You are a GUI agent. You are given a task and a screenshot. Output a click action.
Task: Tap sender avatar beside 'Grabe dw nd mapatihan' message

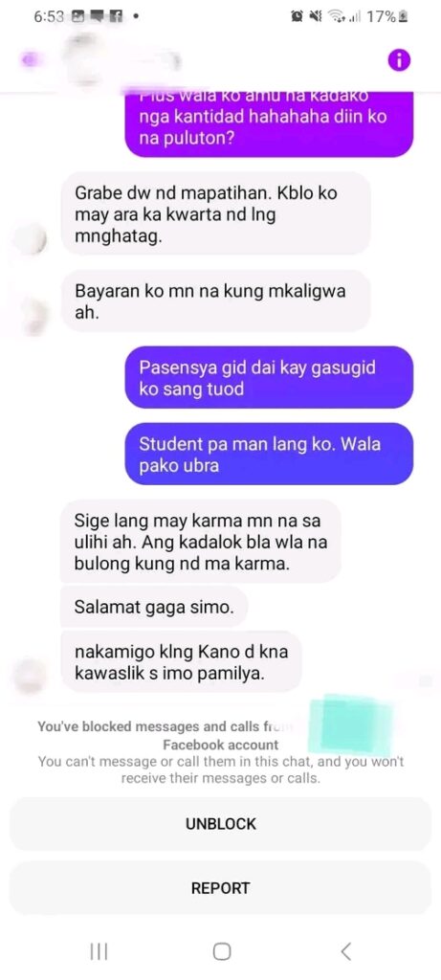point(30,239)
